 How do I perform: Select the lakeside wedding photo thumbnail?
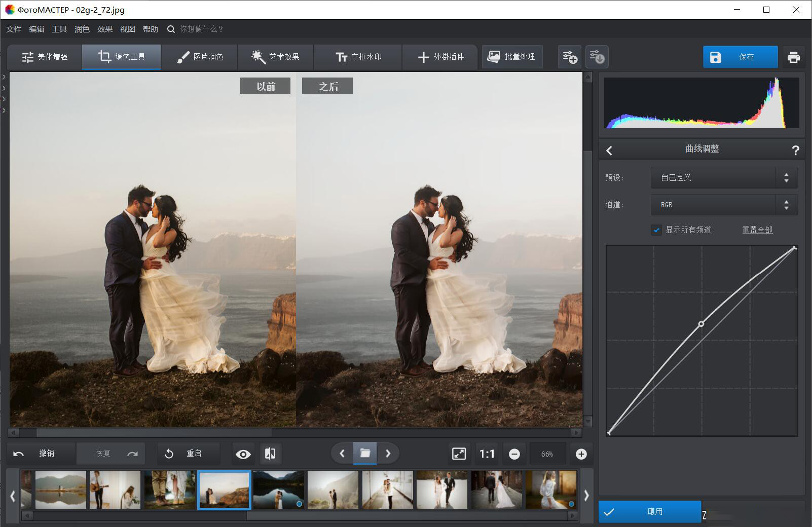[278, 490]
